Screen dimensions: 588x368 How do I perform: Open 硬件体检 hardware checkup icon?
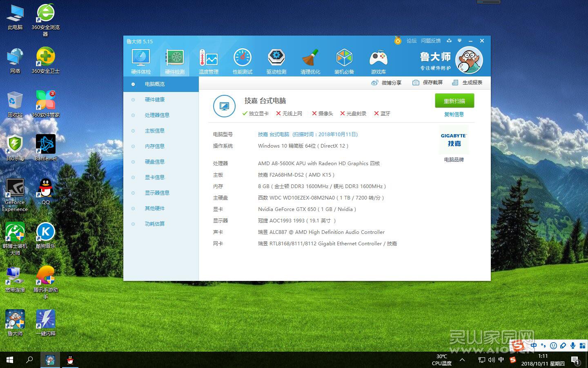tap(141, 62)
